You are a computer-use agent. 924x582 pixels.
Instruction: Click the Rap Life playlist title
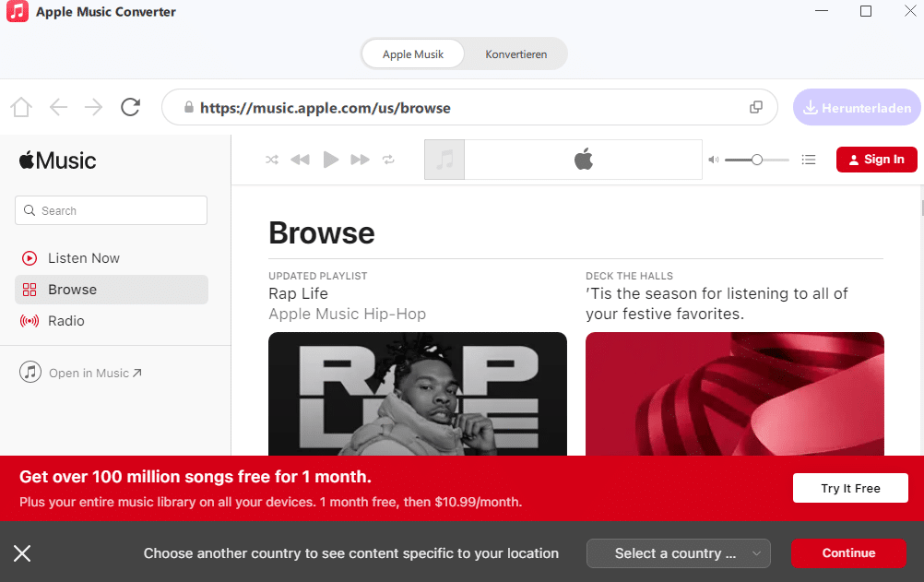pos(298,293)
